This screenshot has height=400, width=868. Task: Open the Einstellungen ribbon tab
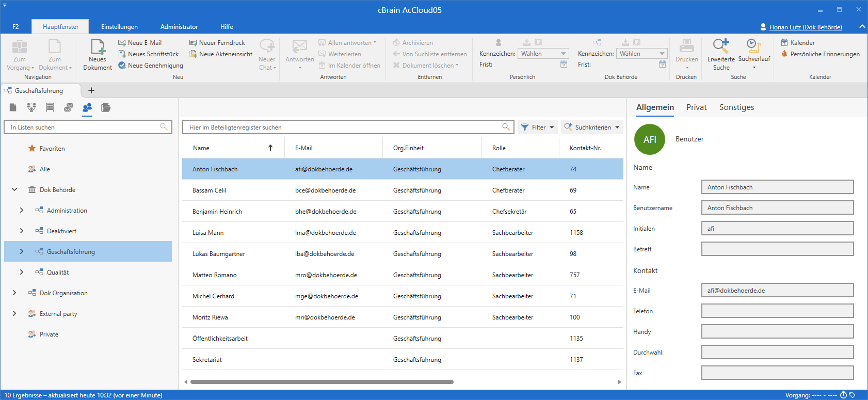pyautogui.click(x=119, y=27)
